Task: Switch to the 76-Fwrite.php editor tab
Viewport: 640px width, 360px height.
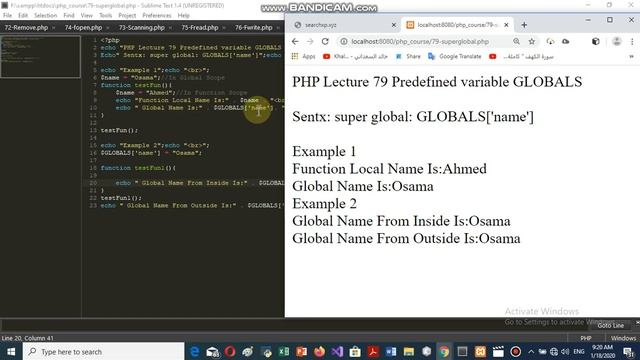Action: [x=253, y=27]
